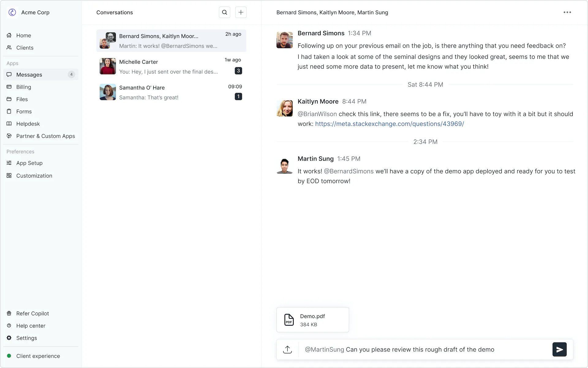Open the Forms app icon

click(9, 111)
